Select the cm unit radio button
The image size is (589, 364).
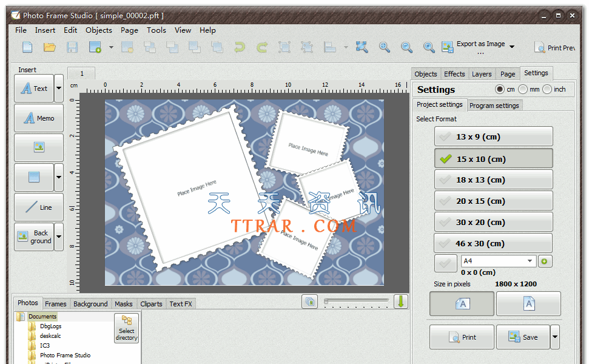click(x=500, y=89)
